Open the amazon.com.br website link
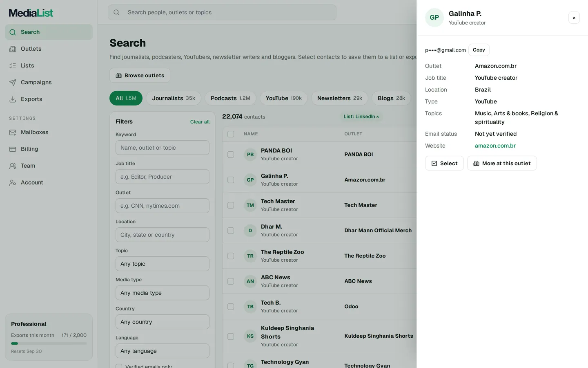The image size is (588, 368). (x=495, y=146)
